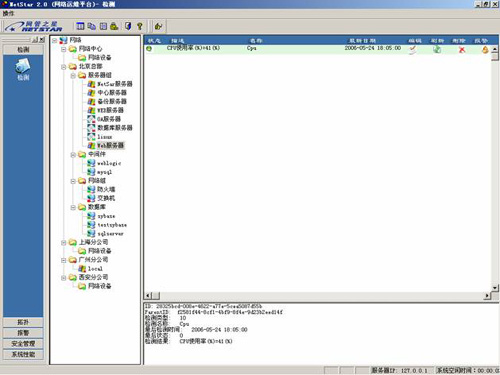Open the 安全管理 sidebar tab
The height and width of the screenshot is (375, 500).
click(x=23, y=344)
